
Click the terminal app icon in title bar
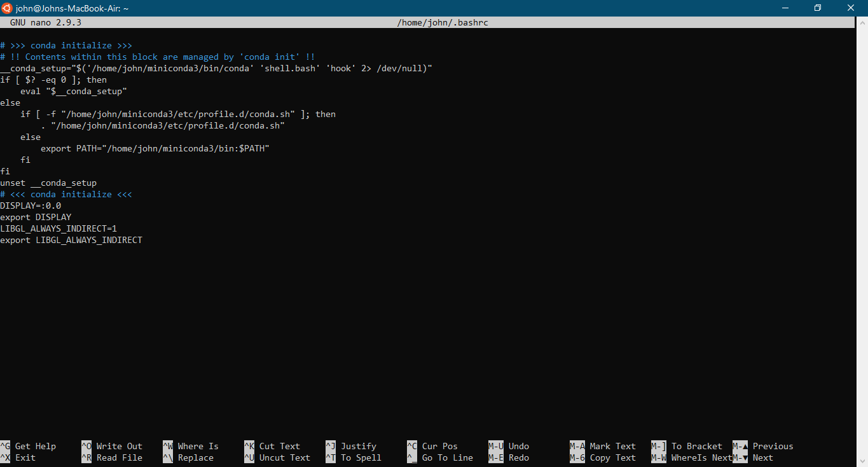click(x=7, y=8)
